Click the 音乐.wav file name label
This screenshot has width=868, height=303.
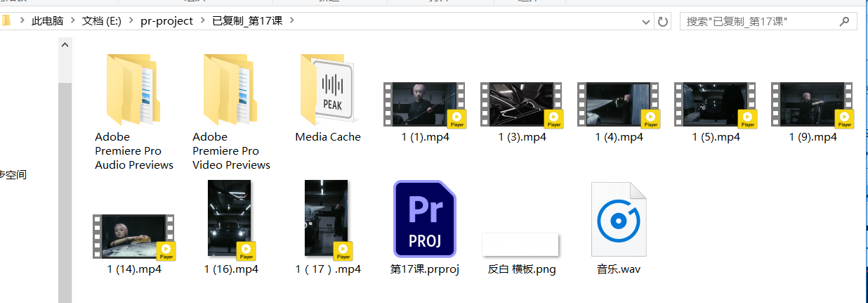(x=619, y=269)
